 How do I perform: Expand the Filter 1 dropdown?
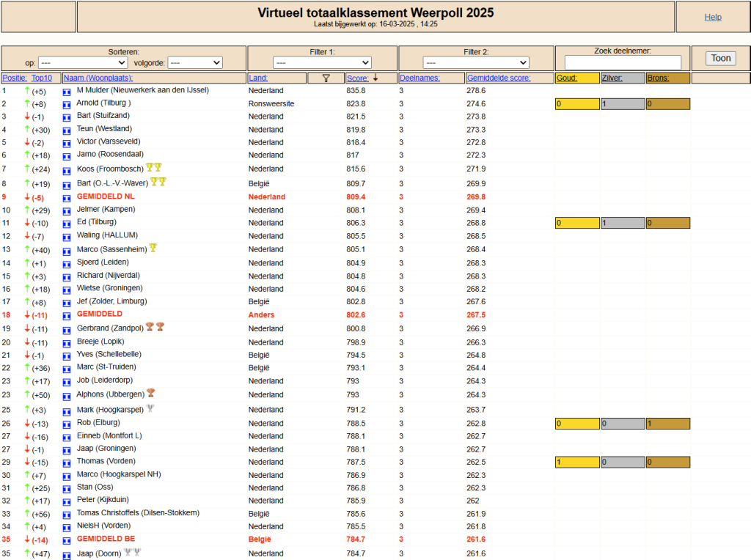323,63
